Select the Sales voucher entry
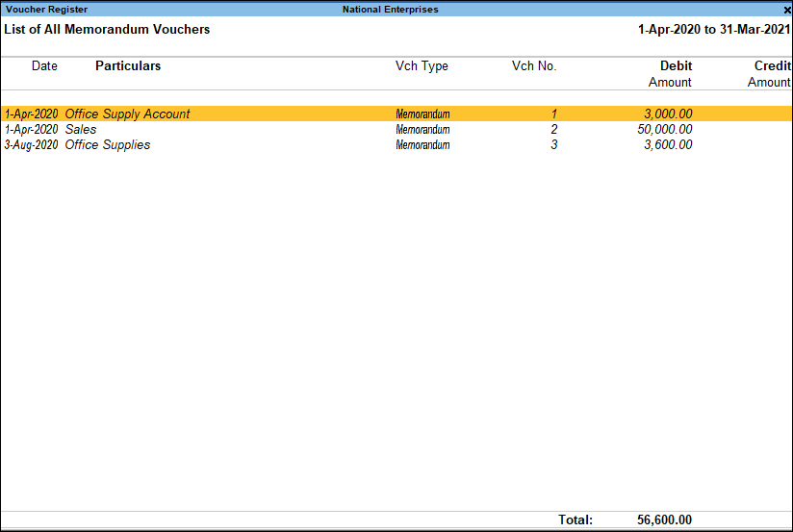 (396, 130)
